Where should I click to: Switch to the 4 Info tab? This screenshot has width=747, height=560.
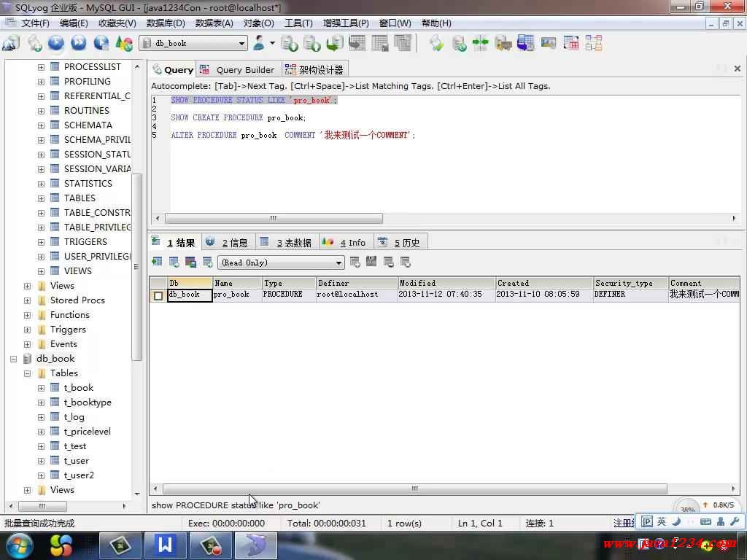[345, 242]
